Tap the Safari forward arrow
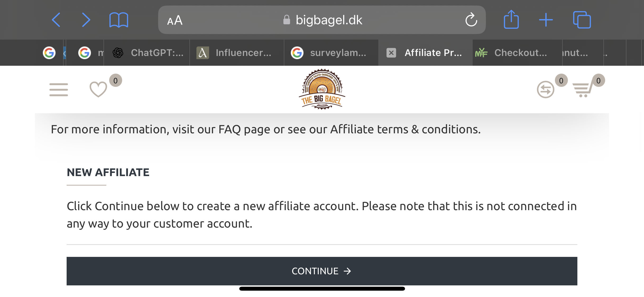Screen dimensions: 644x297 pyautogui.click(x=86, y=20)
